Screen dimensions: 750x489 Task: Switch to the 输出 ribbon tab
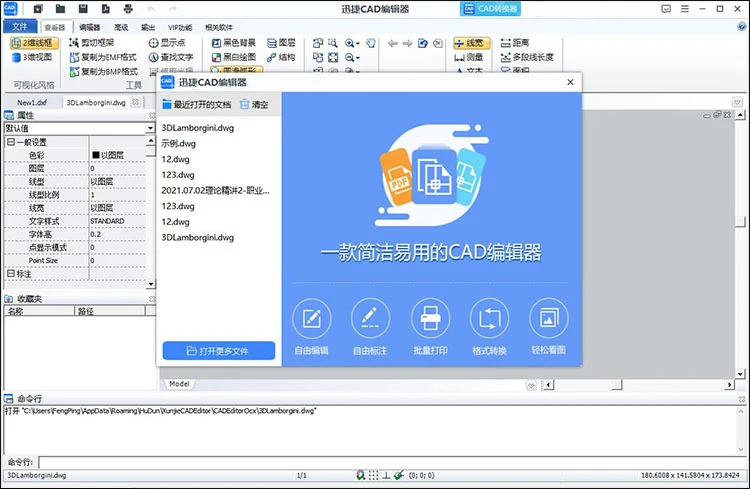coord(148,27)
